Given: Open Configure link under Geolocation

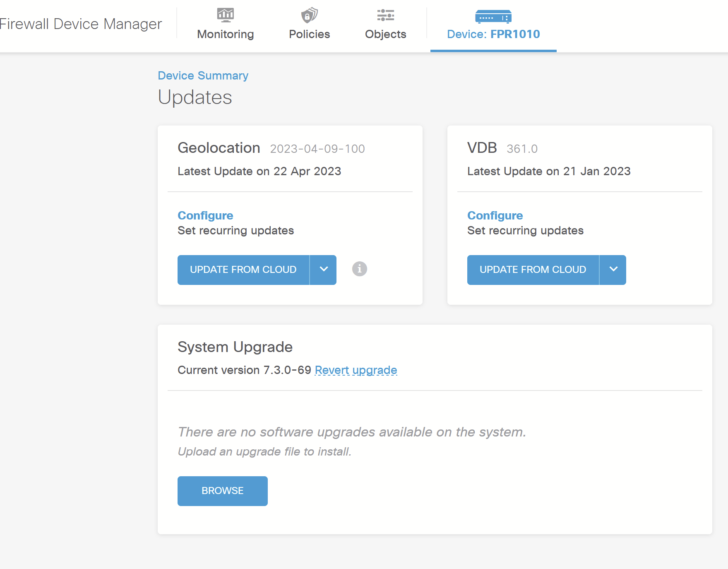Looking at the screenshot, I should [x=205, y=216].
